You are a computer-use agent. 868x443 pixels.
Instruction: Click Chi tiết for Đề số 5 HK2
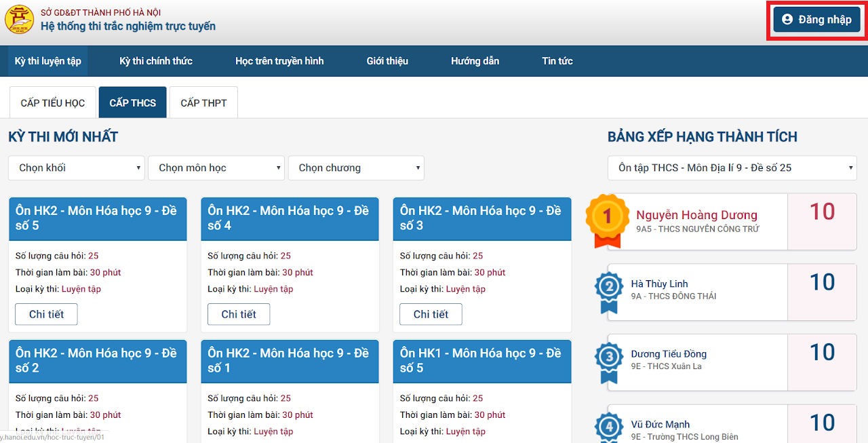pyautogui.click(x=46, y=314)
